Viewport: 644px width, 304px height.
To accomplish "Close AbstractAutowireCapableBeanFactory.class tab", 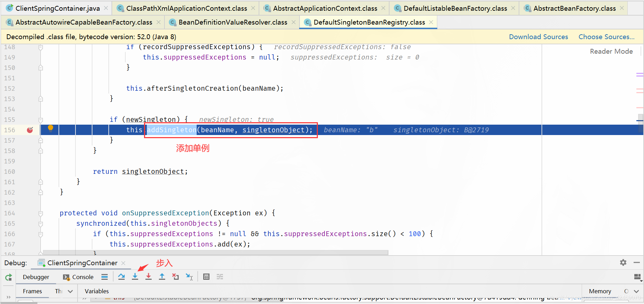I will 158,22.
